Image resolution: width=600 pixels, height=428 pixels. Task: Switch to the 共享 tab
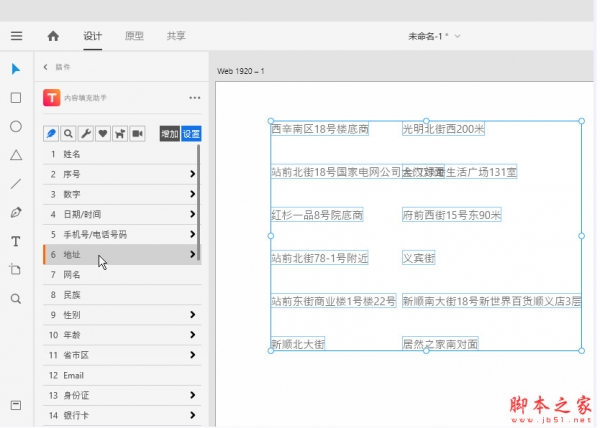(176, 36)
